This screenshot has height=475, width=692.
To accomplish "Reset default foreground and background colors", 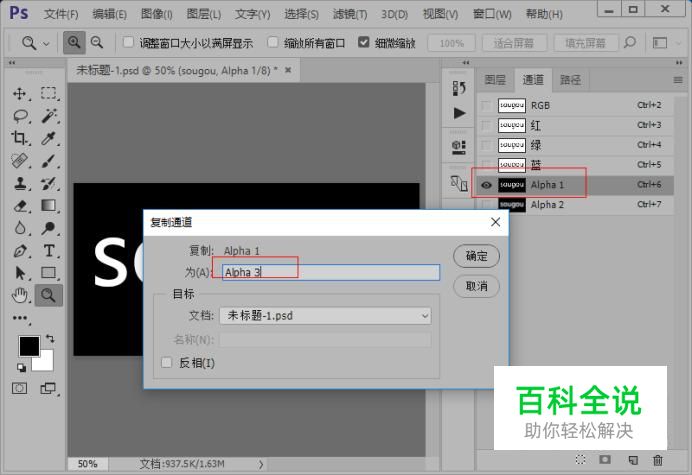I will click(x=21, y=367).
